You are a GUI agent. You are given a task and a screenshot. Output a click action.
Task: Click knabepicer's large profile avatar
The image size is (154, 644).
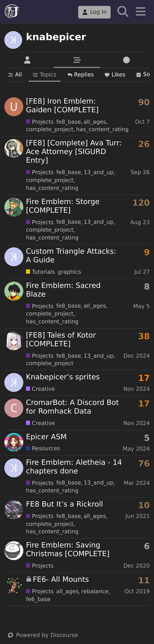(x=13, y=40)
